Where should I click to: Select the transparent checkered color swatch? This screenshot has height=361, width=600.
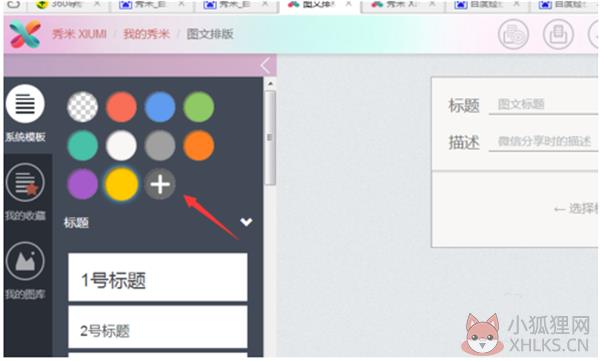coord(82,107)
